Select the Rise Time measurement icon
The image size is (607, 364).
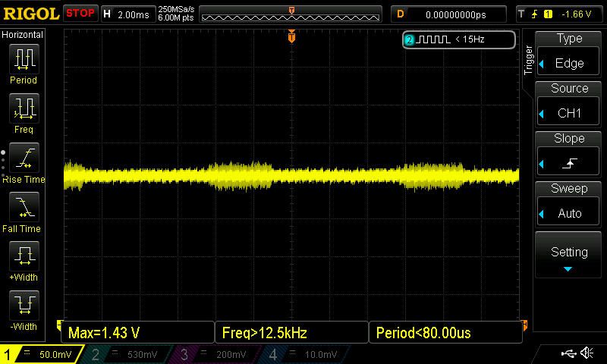24,162
